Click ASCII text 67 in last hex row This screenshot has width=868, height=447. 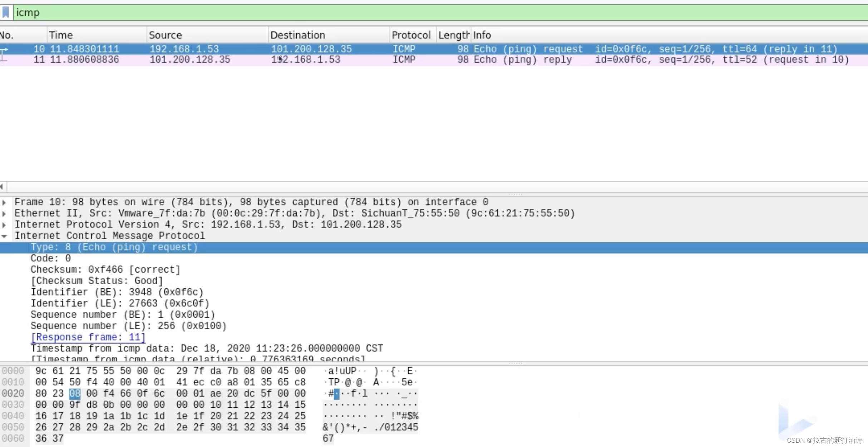328,439
